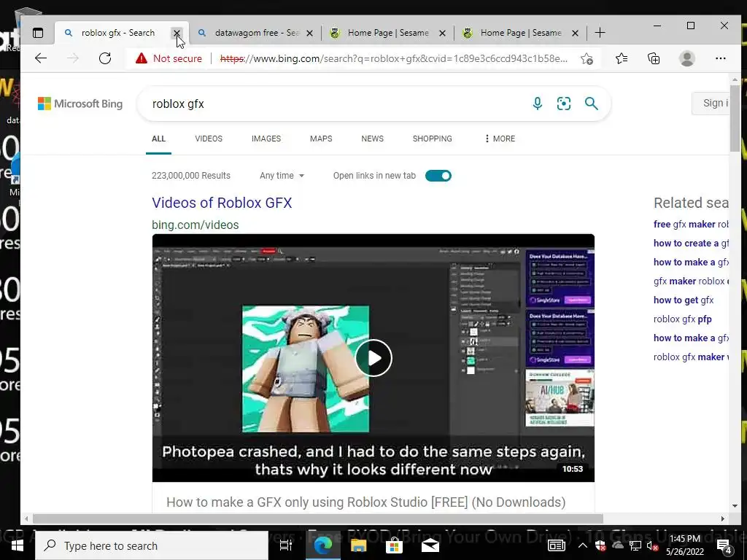Open News and interests taskbar icon
Viewport: 747px width, 560px height.
[556, 545]
